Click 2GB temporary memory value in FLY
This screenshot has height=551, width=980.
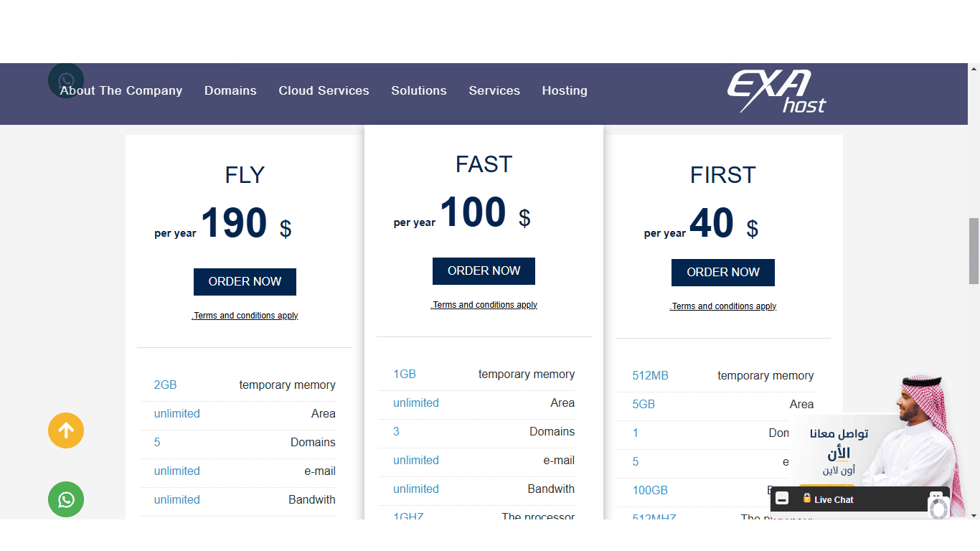(165, 385)
